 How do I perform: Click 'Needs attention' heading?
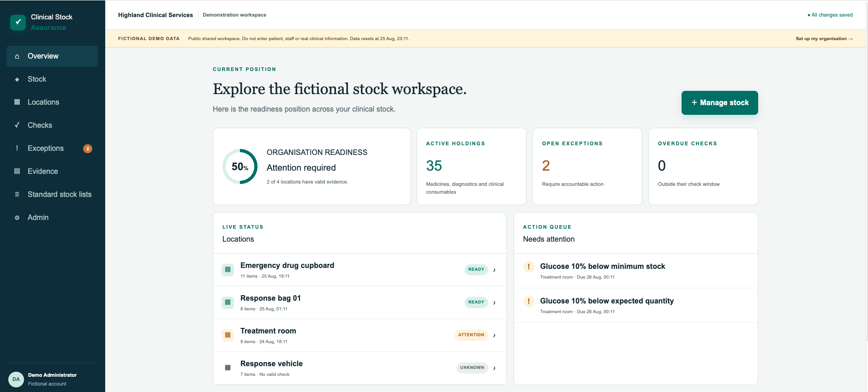point(549,239)
